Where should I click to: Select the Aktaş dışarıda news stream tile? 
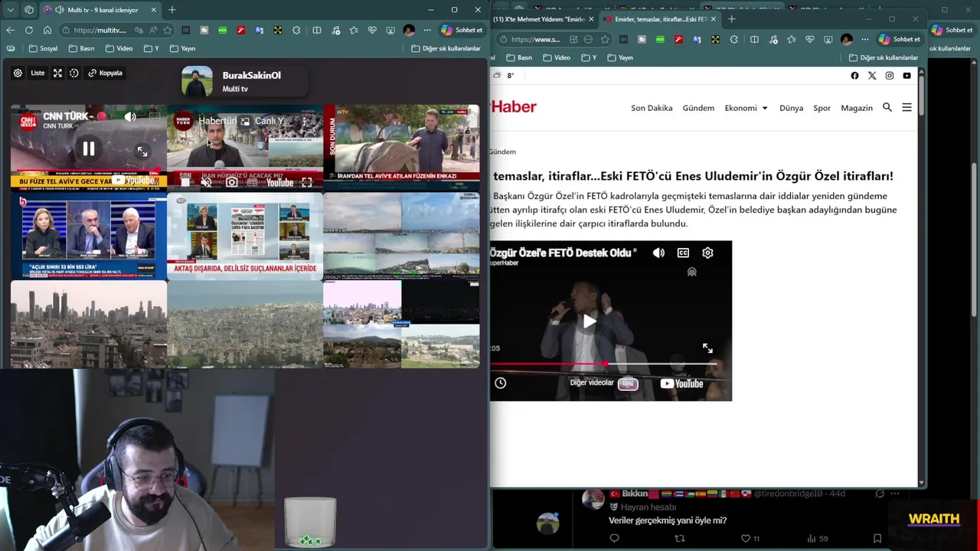(x=245, y=236)
